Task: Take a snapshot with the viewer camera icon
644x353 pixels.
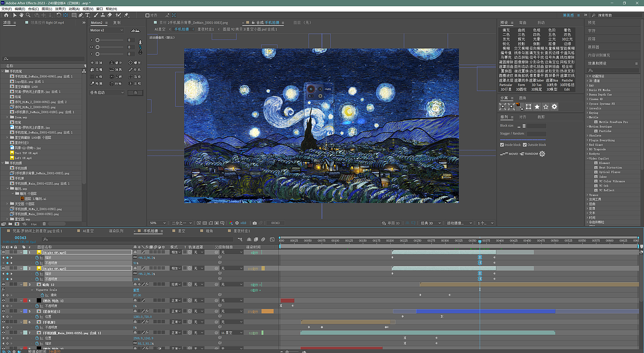Action: point(255,223)
